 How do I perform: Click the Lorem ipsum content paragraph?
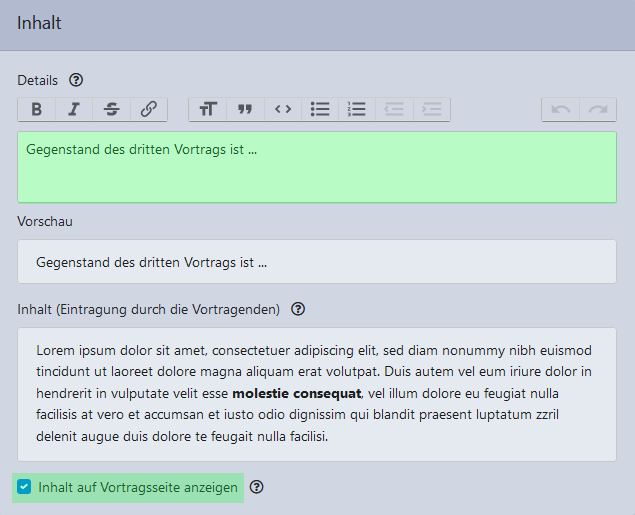(314, 394)
